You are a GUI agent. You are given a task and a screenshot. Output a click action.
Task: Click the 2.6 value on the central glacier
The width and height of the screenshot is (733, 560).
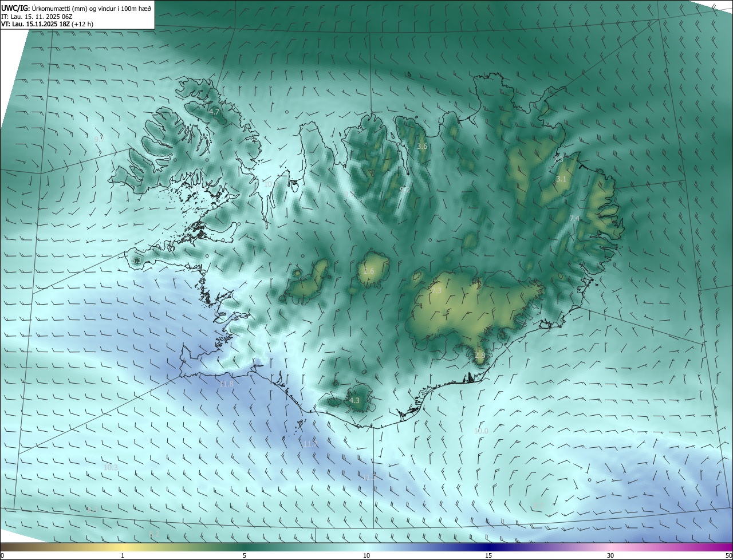[x=369, y=271]
